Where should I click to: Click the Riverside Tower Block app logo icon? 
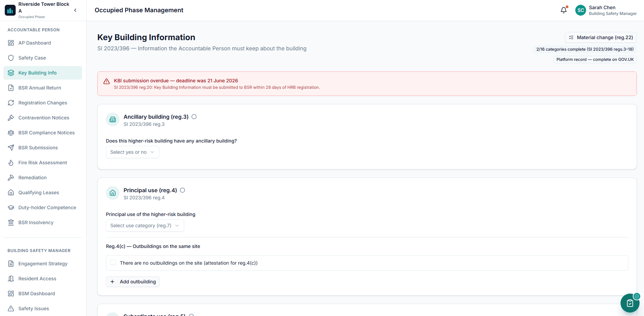click(10, 10)
